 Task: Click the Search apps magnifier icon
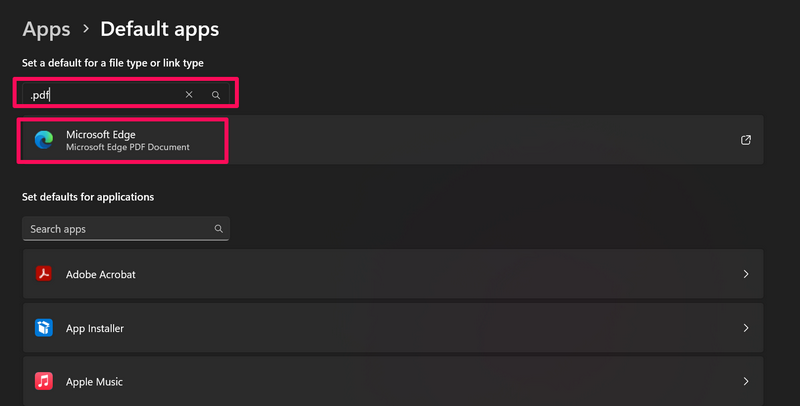click(218, 229)
